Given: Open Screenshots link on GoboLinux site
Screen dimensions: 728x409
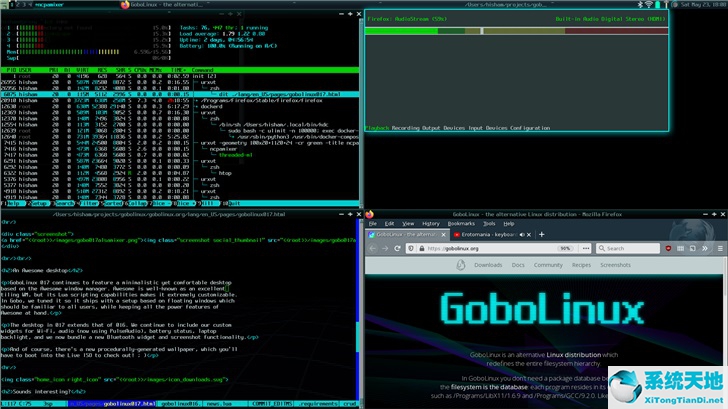Looking at the screenshot, I should point(615,265).
